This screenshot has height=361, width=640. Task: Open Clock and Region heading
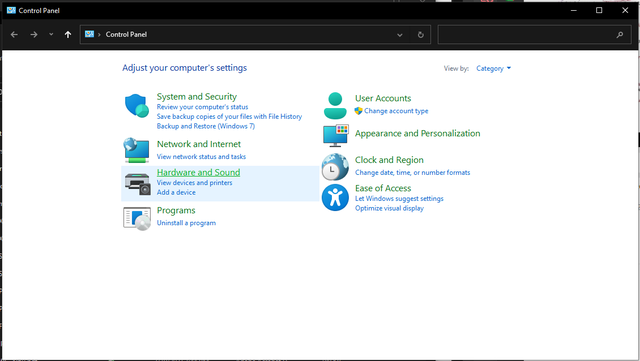pos(389,160)
